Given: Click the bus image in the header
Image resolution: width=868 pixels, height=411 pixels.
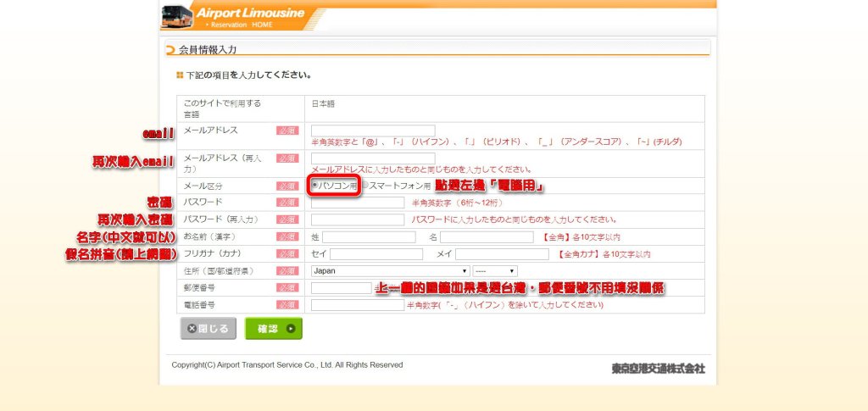Looking at the screenshot, I should (175, 15).
